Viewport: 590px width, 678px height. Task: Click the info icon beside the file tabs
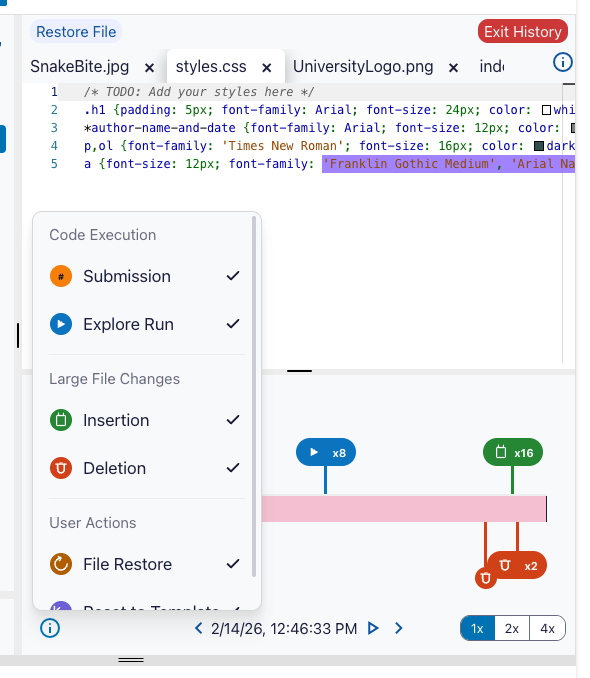[x=562, y=62]
